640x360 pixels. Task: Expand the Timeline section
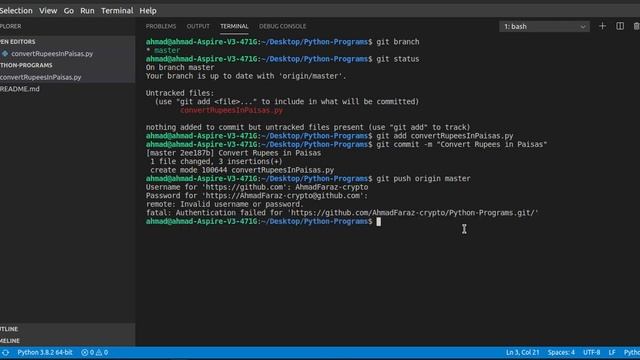click(x=10, y=341)
